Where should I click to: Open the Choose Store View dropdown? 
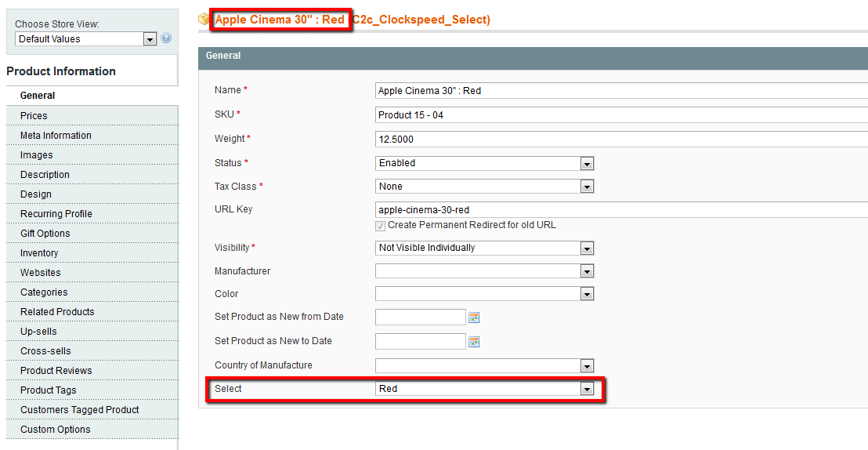coord(87,38)
